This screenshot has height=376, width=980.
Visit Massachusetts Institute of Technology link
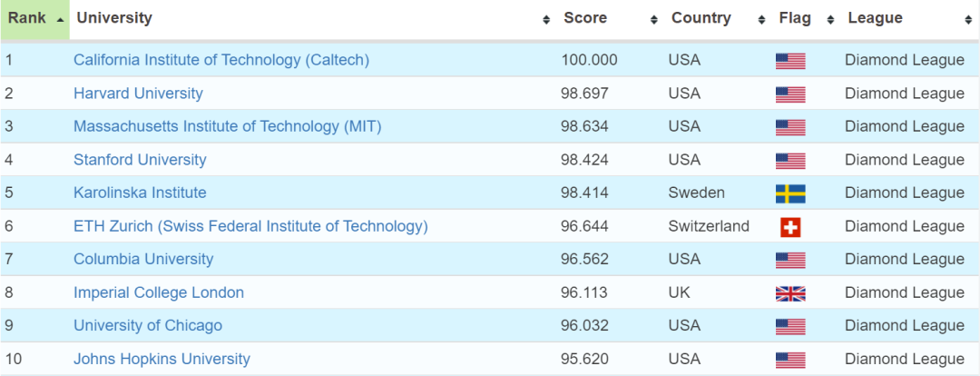point(227,126)
